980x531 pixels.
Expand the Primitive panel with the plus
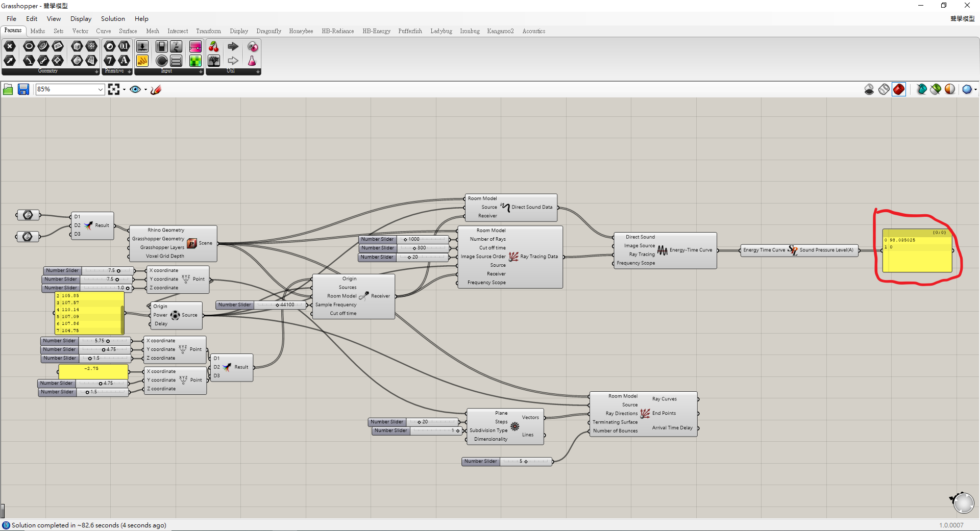(x=130, y=72)
